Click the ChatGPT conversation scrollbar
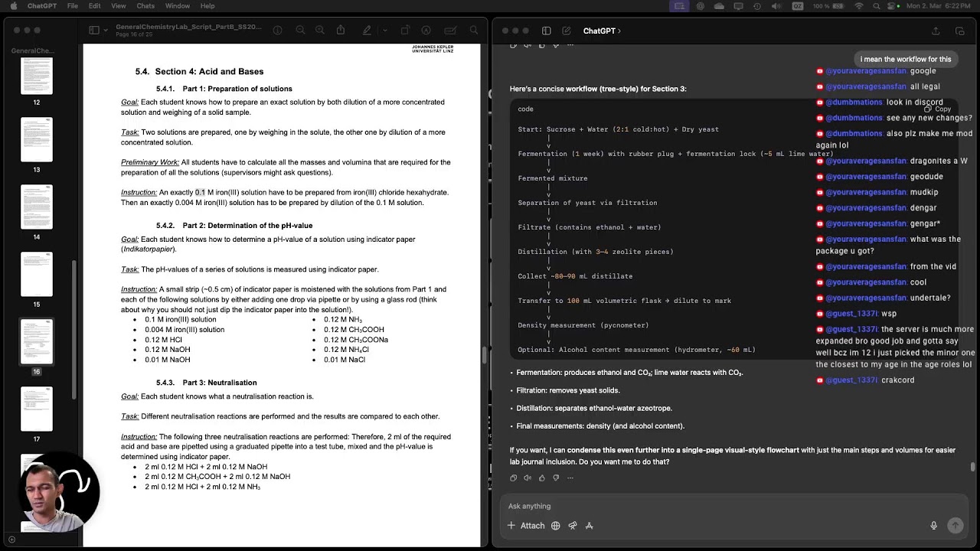980x551 pixels. tap(973, 467)
